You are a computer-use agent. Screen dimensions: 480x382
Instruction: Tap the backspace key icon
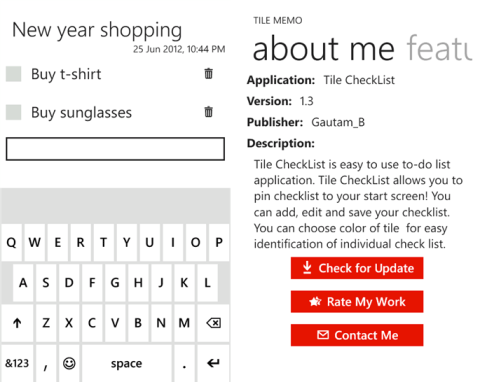[213, 323]
